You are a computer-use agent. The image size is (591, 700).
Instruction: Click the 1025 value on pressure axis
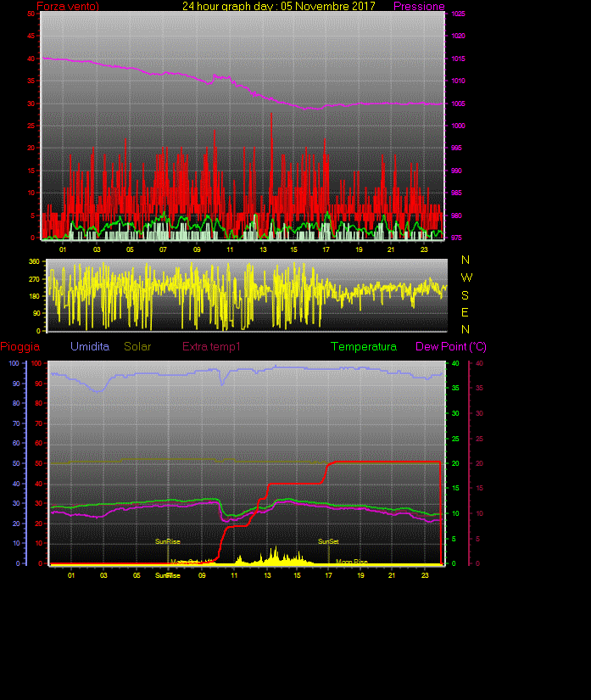pos(457,14)
